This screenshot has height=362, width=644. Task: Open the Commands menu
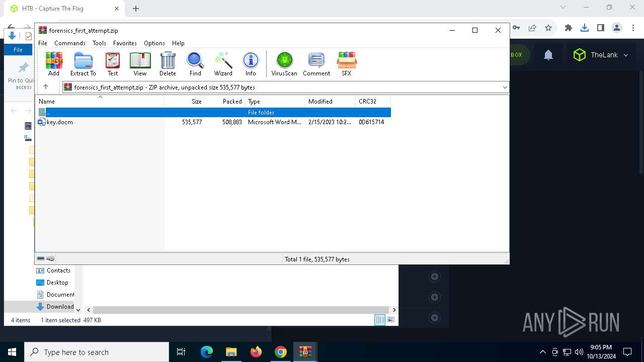[70, 43]
